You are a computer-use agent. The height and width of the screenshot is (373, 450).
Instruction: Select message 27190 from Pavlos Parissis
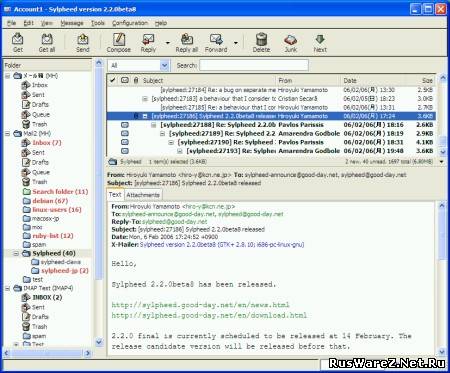coord(271,142)
